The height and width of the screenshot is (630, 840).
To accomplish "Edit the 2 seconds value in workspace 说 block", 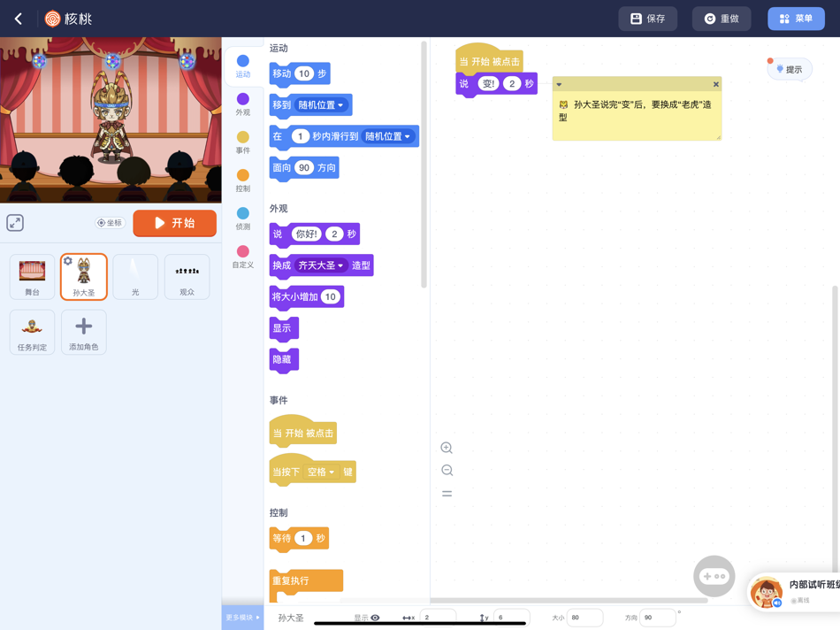I will 512,84.
